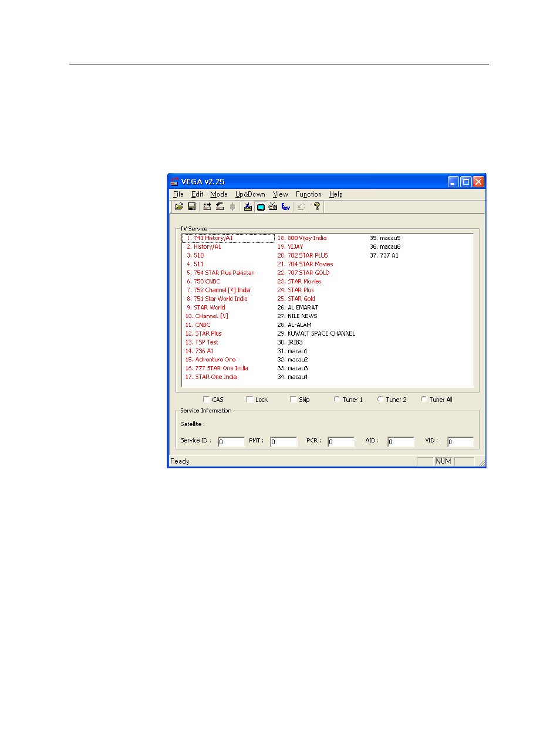Click the download from receiver icon

(220, 207)
